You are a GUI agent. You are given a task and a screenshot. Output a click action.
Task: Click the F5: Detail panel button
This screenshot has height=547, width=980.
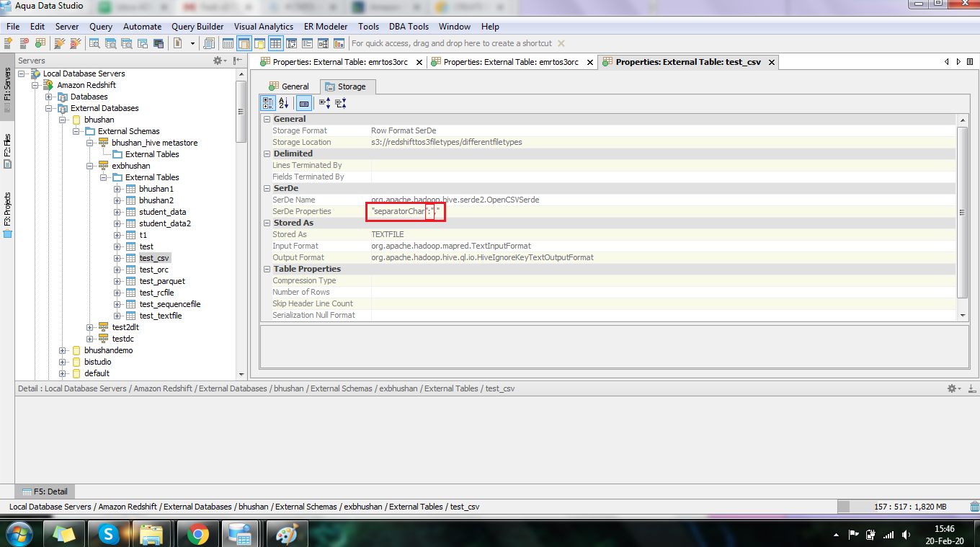45,492
